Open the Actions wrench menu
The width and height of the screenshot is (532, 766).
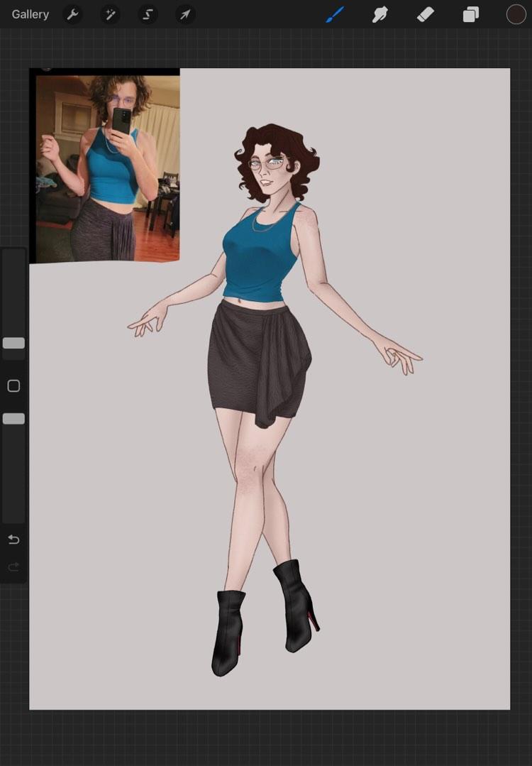click(x=72, y=15)
